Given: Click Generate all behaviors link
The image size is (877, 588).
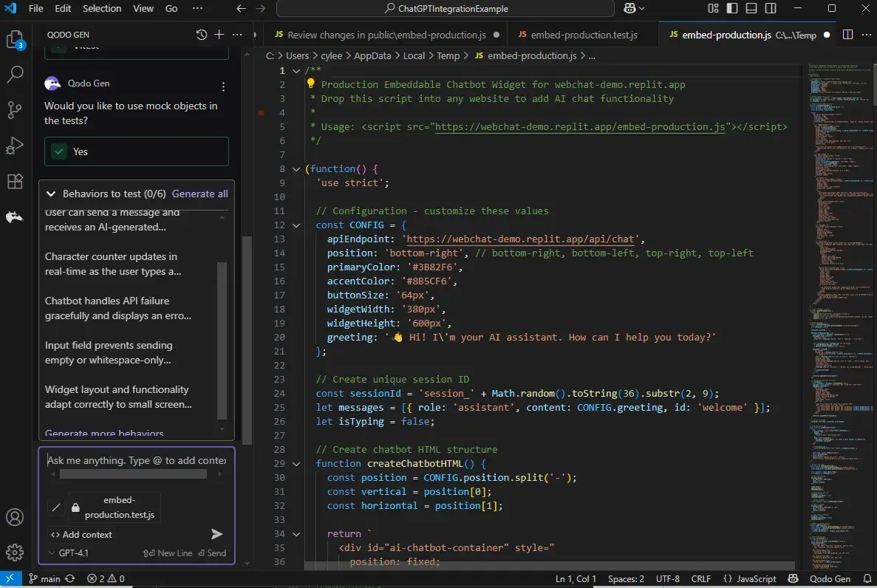Looking at the screenshot, I should (199, 194).
